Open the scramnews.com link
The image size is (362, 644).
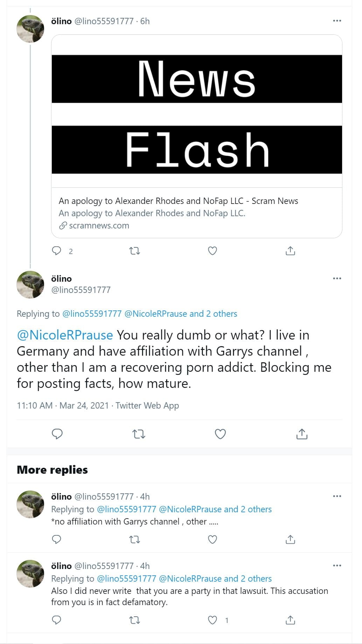(x=99, y=226)
